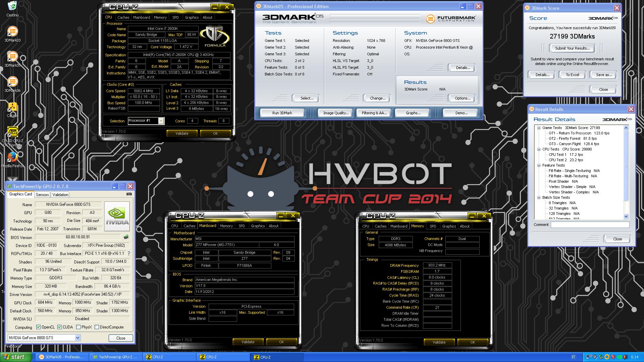
Task: Click the GPU-Z BIOS save chip icon
Action: tap(126, 237)
